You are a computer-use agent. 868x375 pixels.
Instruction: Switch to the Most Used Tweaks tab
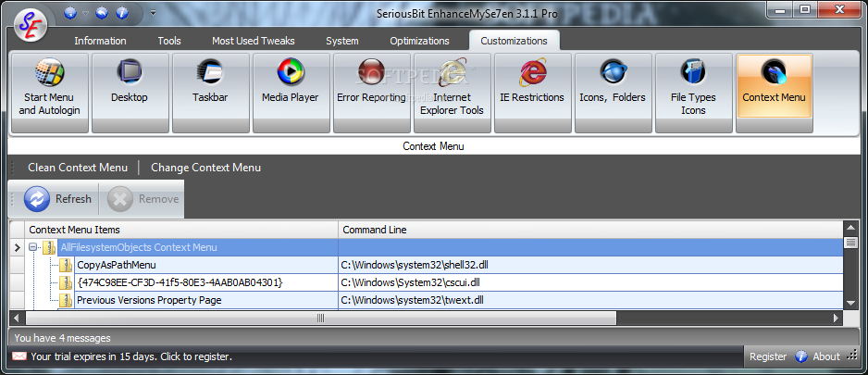[254, 41]
